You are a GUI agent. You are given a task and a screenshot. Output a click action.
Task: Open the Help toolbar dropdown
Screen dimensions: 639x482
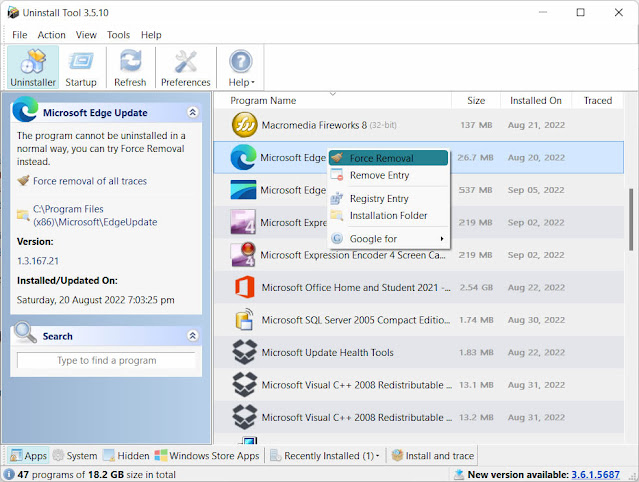pyautogui.click(x=241, y=68)
